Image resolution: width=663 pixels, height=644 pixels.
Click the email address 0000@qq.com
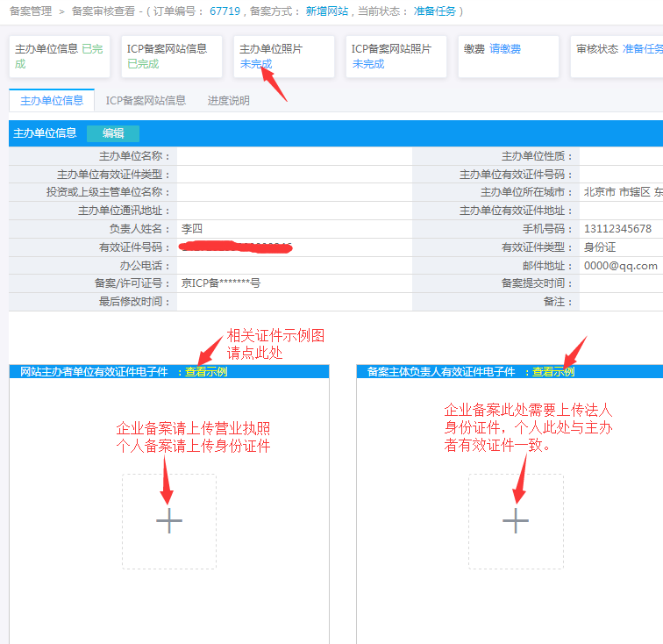[620, 266]
